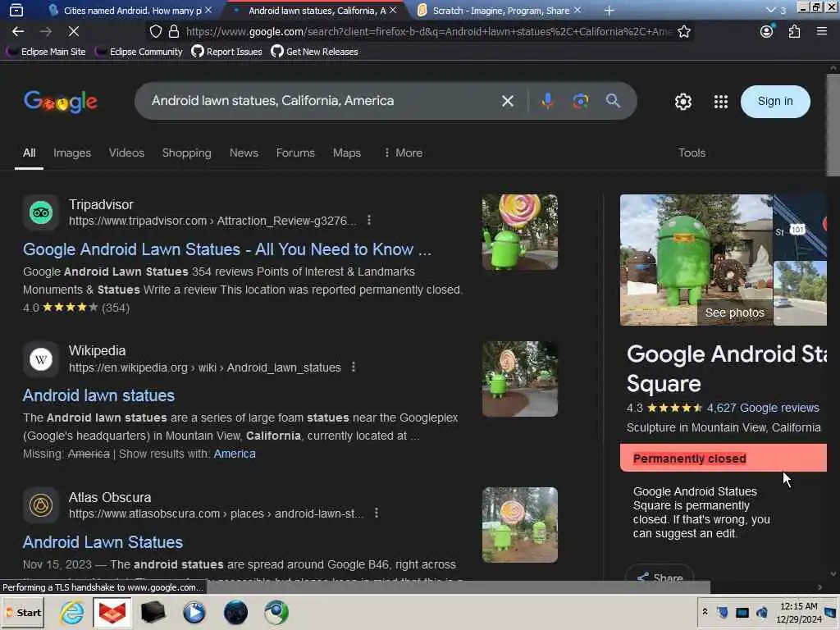Click the volume speaker tray icon
The height and width of the screenshot is (630, 840).
[761, 612]
